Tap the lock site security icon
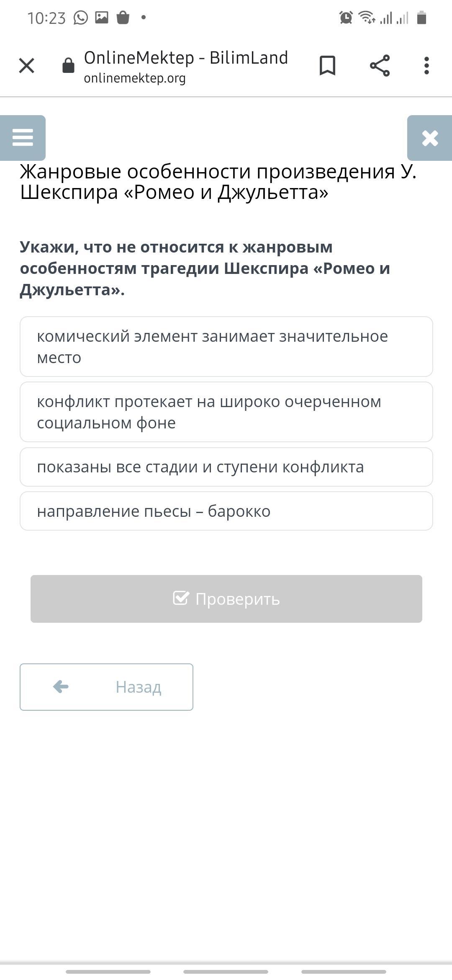452x980 pixels. [68, 66]
